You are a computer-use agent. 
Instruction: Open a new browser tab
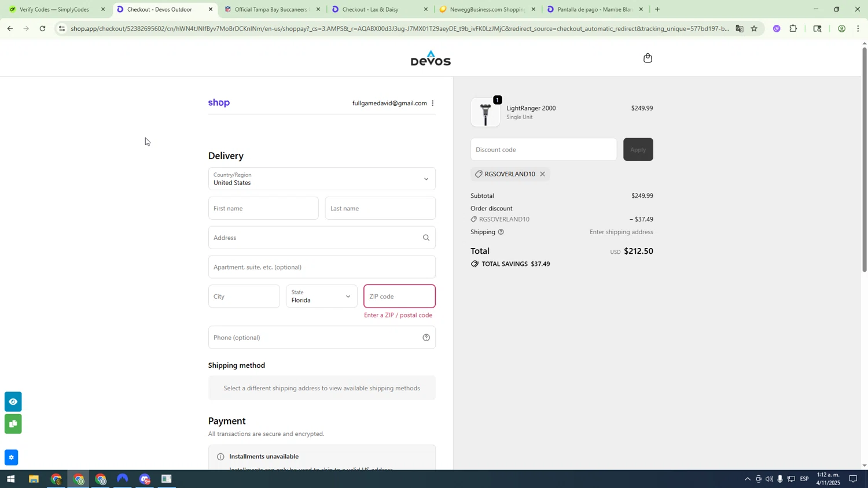(657, 9)
